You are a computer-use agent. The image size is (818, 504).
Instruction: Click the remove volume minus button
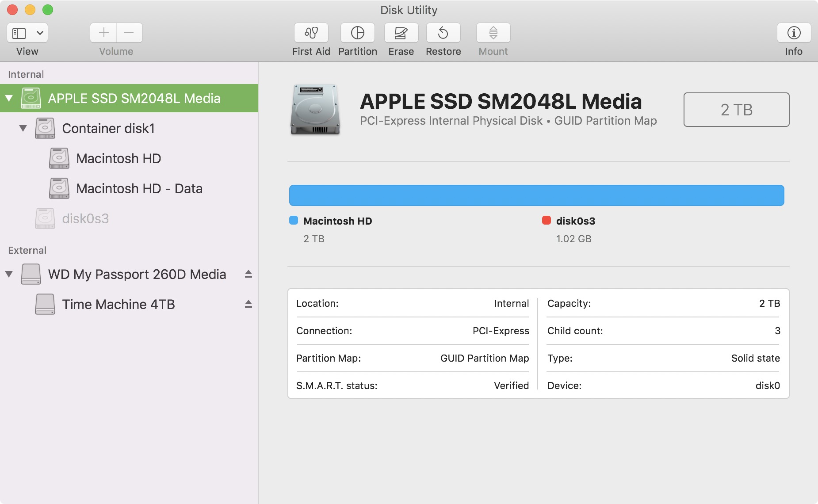pos(129,33)
